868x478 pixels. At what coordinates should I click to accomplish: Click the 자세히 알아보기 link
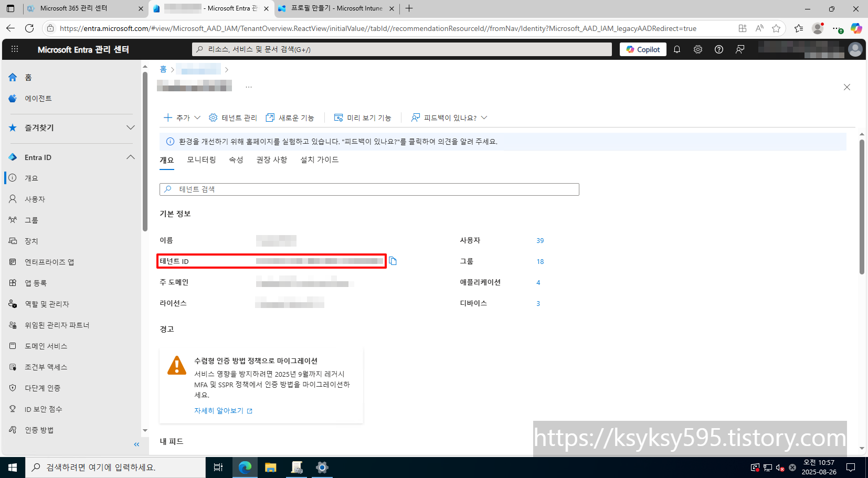(223, 410)
